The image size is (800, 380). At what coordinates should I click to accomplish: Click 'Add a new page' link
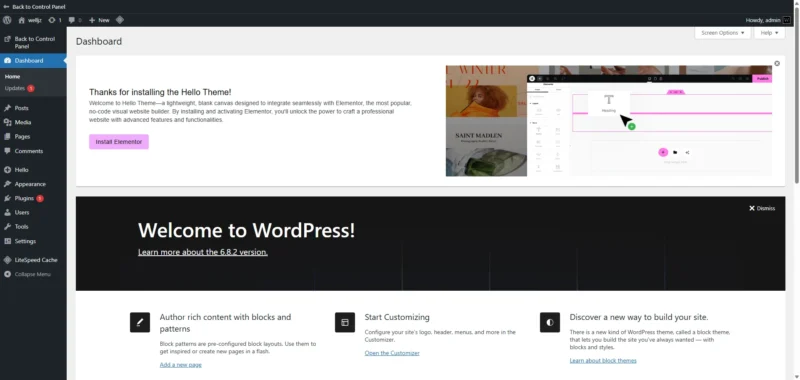click(x=181, y=365)
